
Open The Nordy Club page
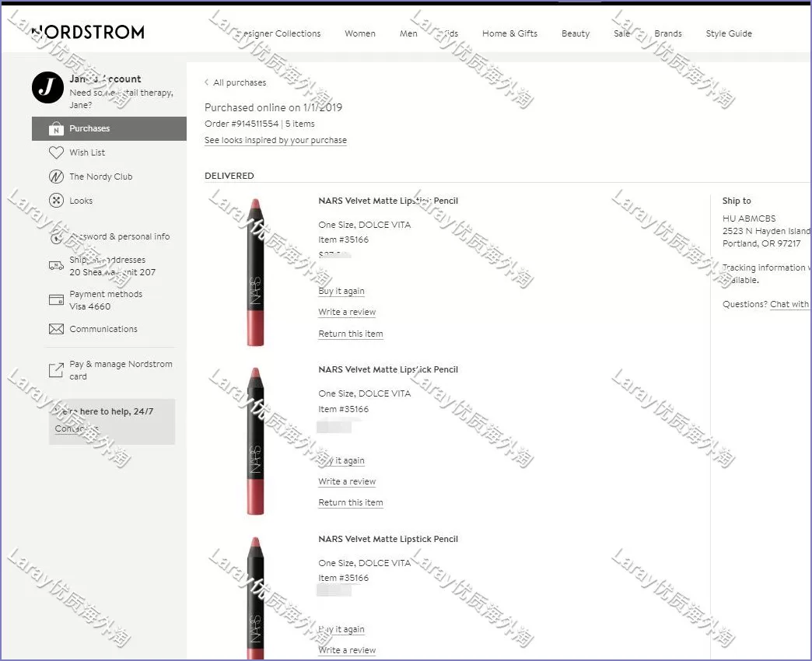[x=101, y=177]
